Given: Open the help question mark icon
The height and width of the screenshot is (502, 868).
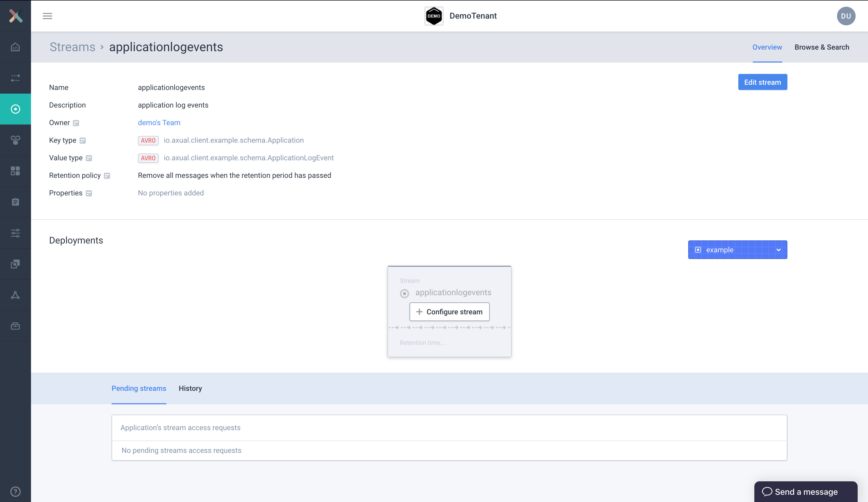Looking at the screenshot, I should [16, 492].
